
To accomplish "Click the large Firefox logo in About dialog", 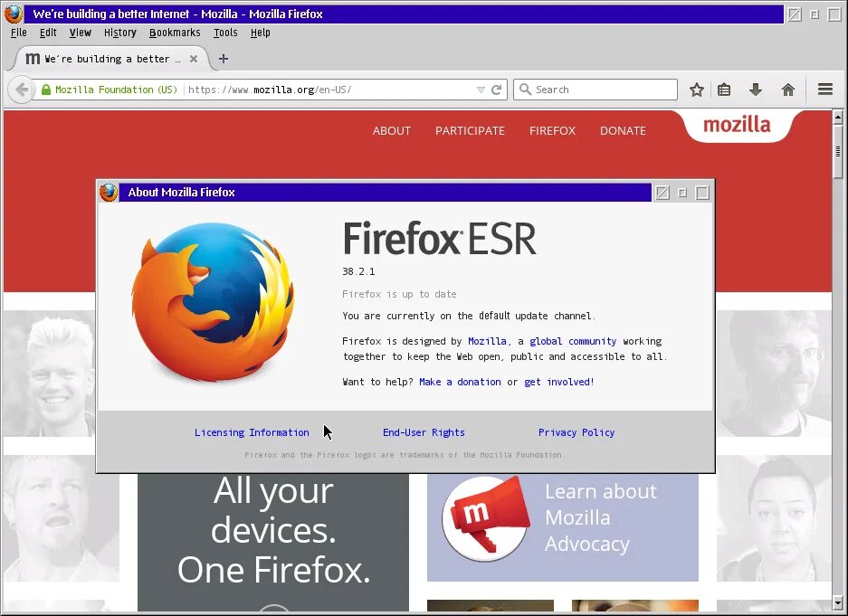I will (x=213, y=303).
